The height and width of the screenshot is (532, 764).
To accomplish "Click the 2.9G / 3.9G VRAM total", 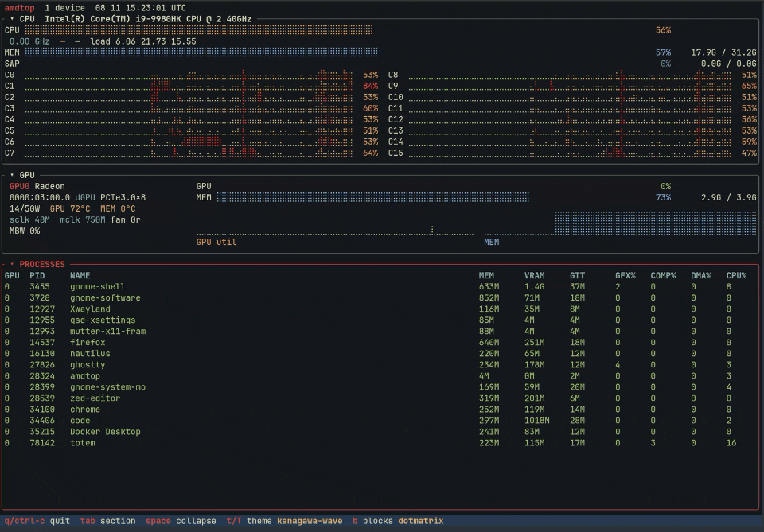I will [729, 198].
